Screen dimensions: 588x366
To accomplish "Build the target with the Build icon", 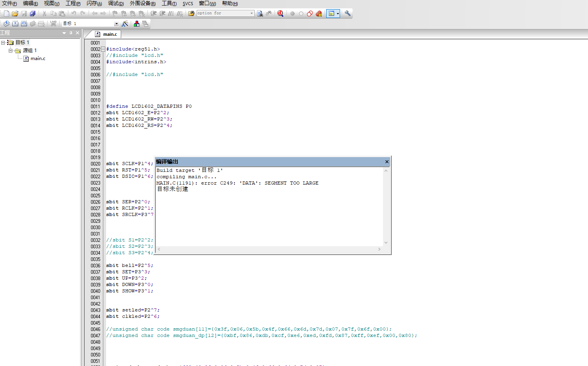I will point(15,24).
